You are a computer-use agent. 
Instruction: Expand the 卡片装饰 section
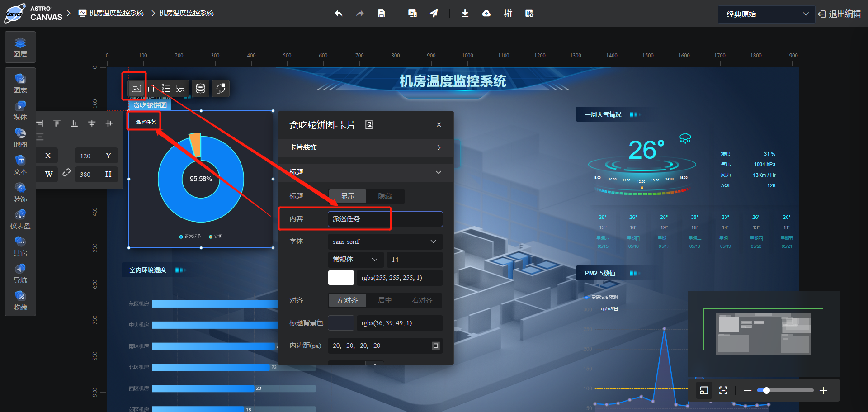pyautogui.click(x=365, y=147)
